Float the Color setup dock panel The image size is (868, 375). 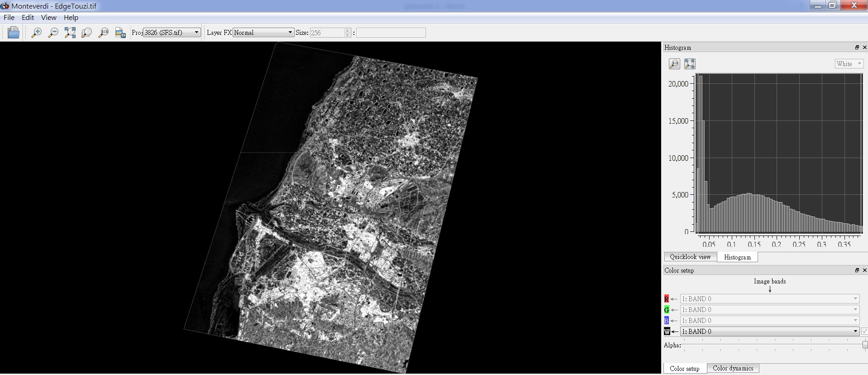coord(857,270)
